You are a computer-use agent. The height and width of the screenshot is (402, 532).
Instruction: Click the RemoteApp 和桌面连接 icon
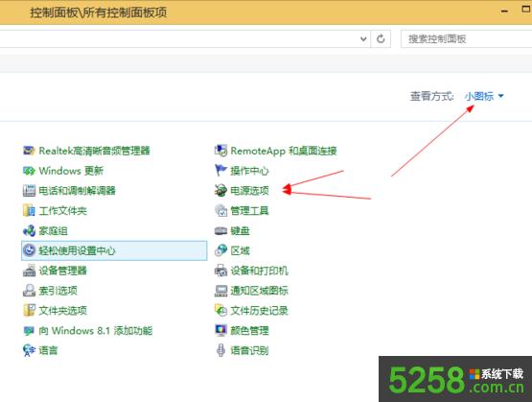click(220, 151)
